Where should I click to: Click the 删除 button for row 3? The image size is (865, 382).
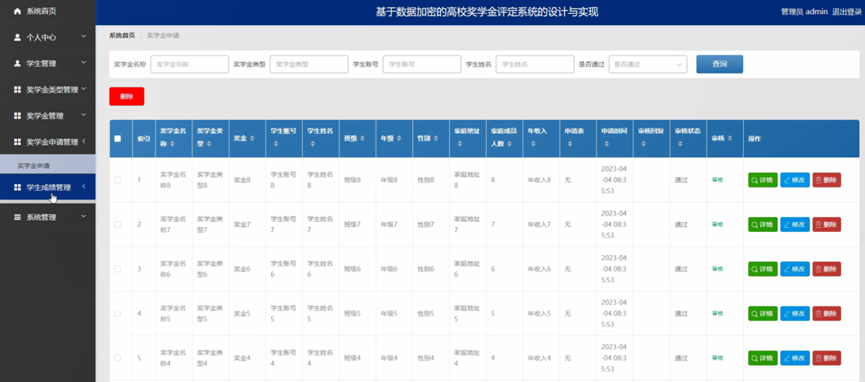[826, 269]
